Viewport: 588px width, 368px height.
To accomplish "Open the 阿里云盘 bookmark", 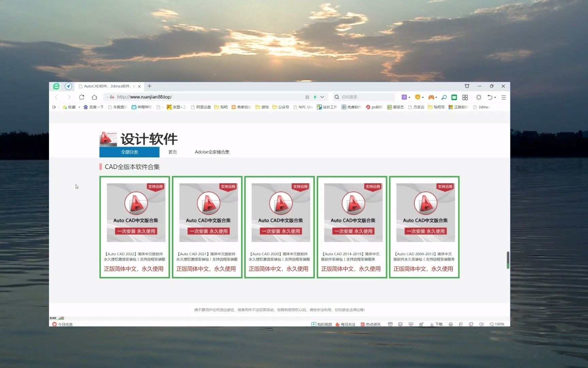I will (201, 107).
